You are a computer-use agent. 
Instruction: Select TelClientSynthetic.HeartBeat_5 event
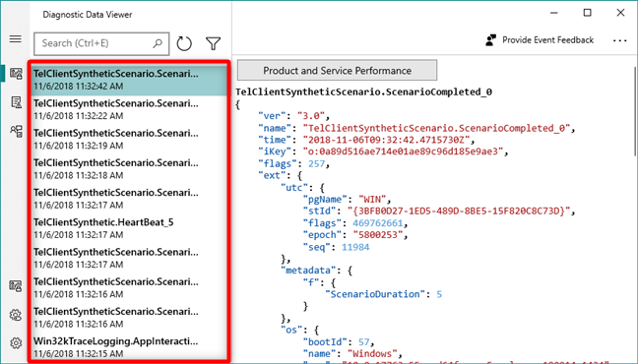point(129,228)
